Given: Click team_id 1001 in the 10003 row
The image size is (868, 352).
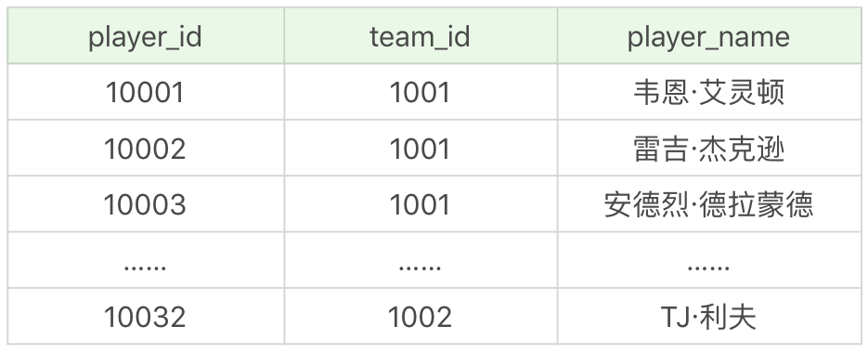Looking at the screenshot, I should tap(421, 204).
